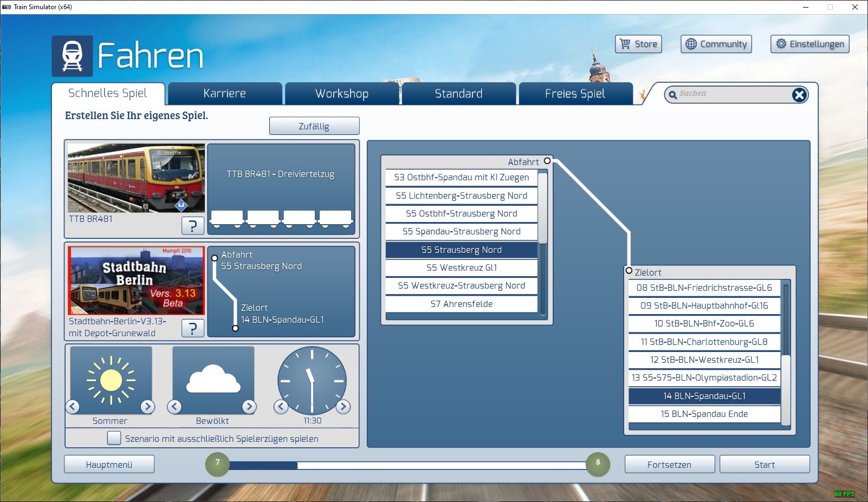Select departure S5 Ostbhf-Strausberg Nord
Image resolution: width=868 pixels, height=502 pixels.
(x=462, y=213)
